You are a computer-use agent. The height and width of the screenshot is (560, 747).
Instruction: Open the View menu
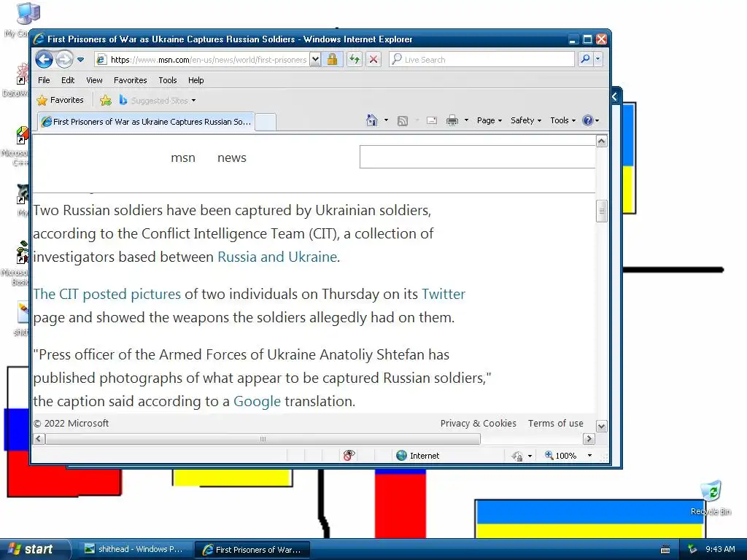94,80
